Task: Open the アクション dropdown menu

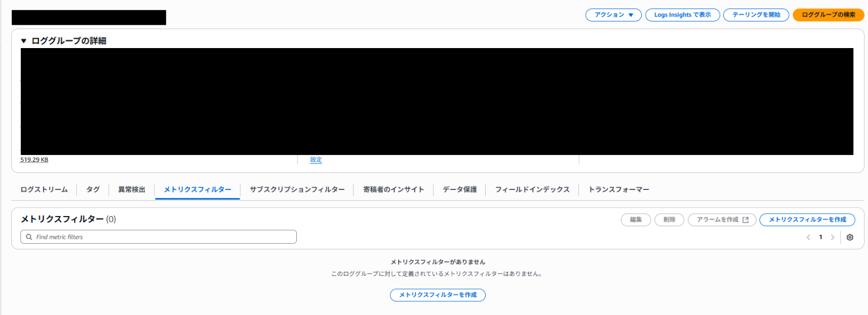Action: coord(613,15)
